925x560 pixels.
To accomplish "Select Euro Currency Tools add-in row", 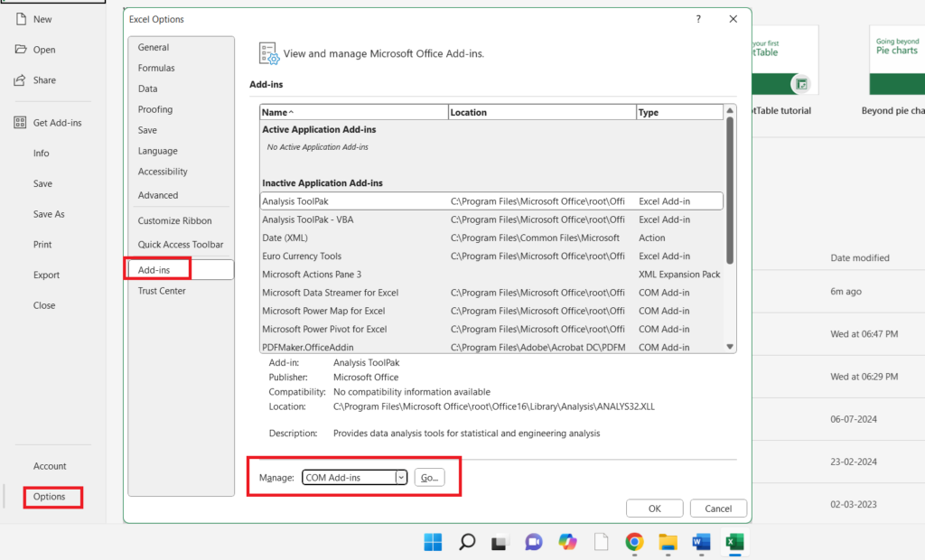I will pos(491,257).
